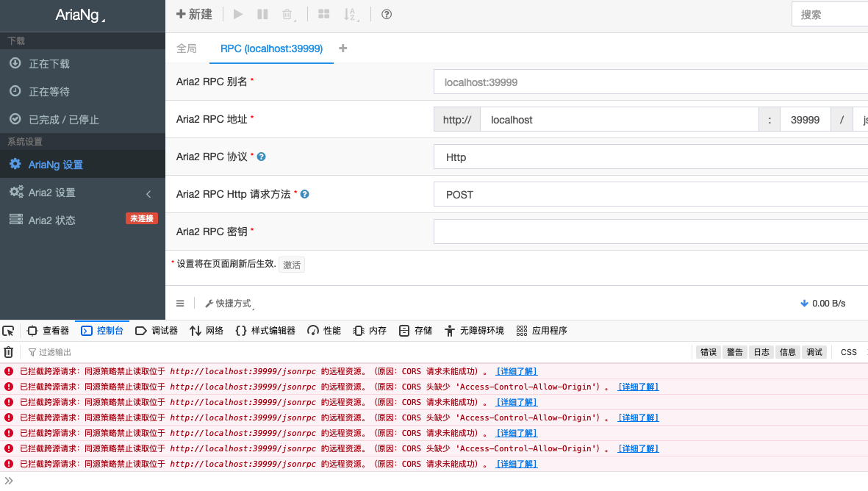The height and width of the screenshot is (491, 868).
Task: Select the element picker icon in devtools
Action: 9,330
